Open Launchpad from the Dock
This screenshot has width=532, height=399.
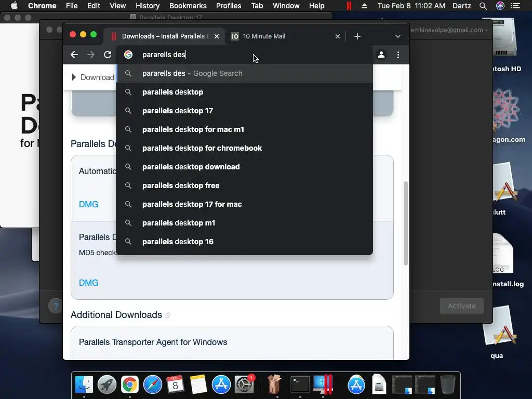coord(107,384)
